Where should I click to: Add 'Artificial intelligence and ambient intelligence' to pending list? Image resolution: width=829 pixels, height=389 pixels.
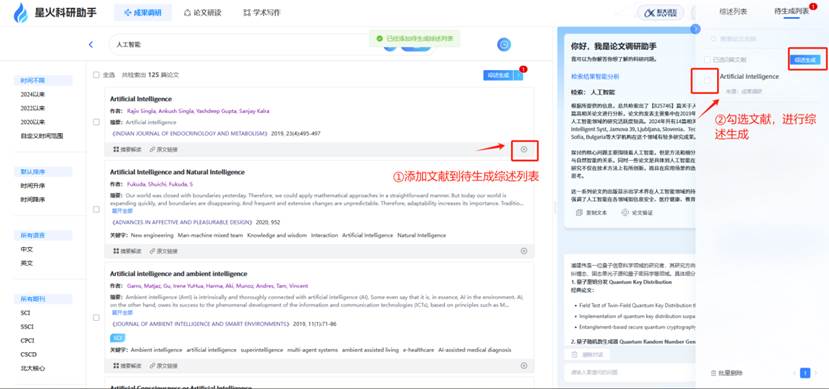tap(524, 365)
